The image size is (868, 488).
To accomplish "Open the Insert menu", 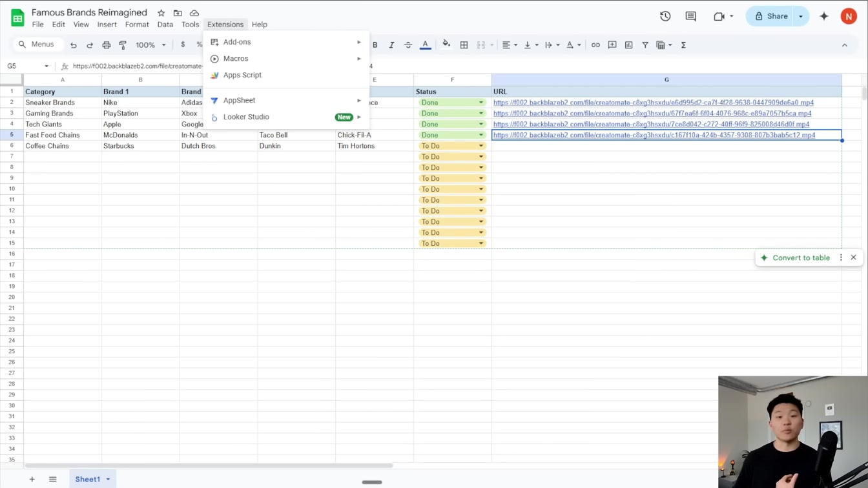I will click(107, 25).
